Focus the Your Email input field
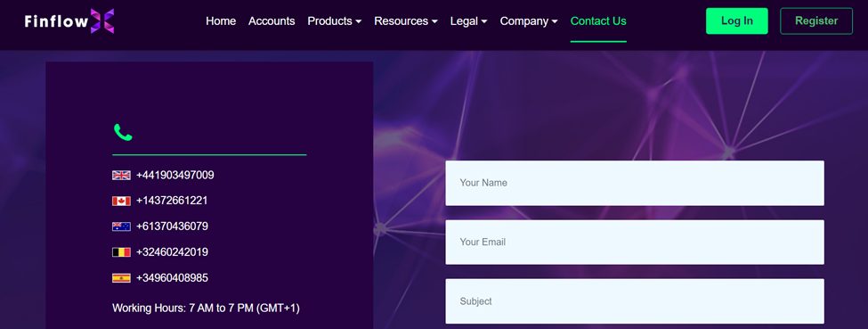The image size is (868, 329). tap(635, 242)
